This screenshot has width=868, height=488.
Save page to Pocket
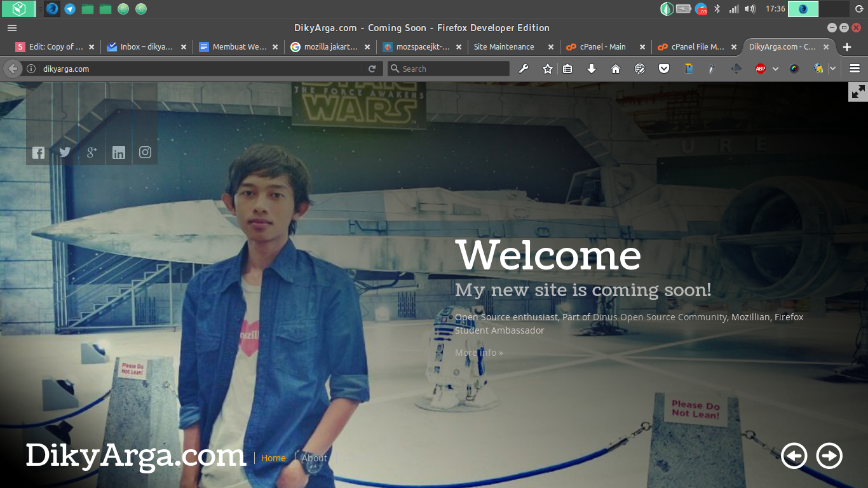[x=664, y=69]
